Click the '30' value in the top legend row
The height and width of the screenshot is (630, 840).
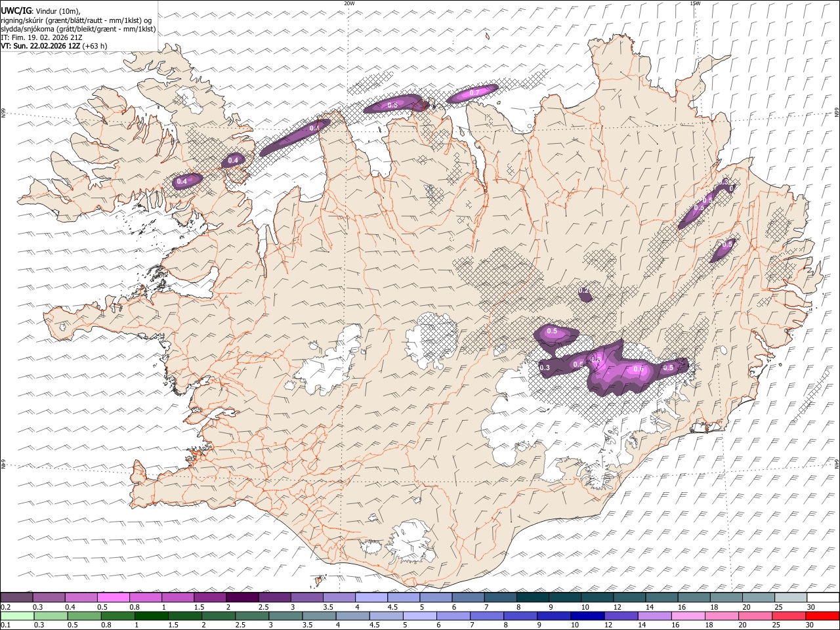tap(811, 607)
